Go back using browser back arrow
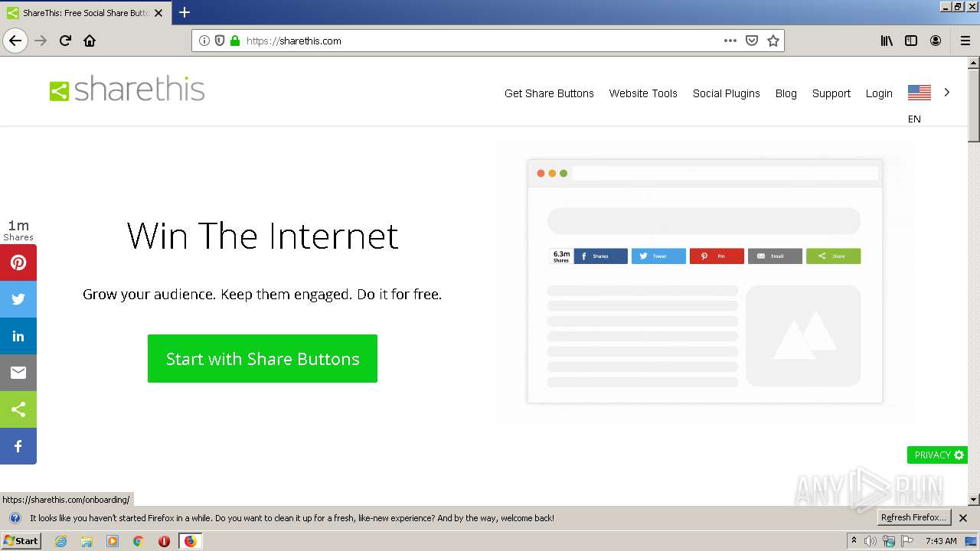The width and height of the screenshot is (980, 551). [15, 41]
